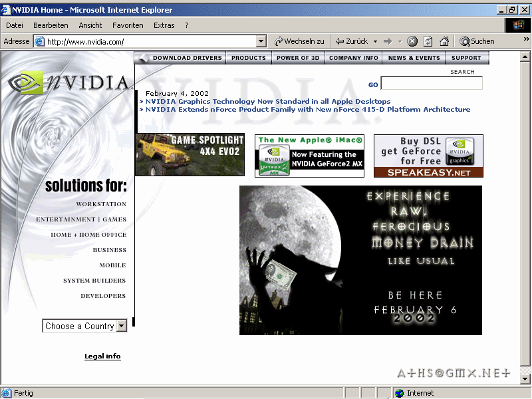Screen dimensions: 532x399
Task: Open the Legal info link
Action: (102, 356)
